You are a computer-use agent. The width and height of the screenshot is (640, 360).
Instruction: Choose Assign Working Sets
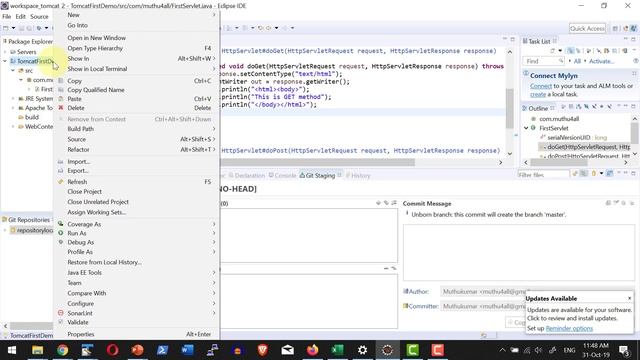(x=97, y=212)
